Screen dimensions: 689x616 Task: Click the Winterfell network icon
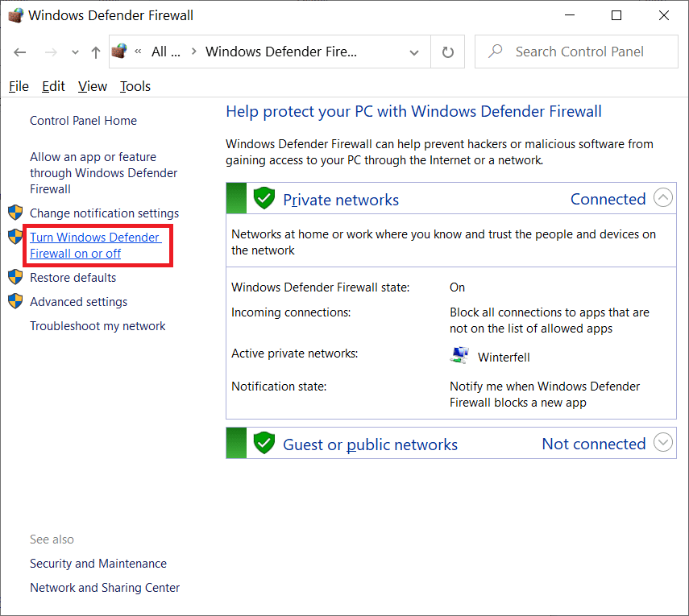point(459,355)
